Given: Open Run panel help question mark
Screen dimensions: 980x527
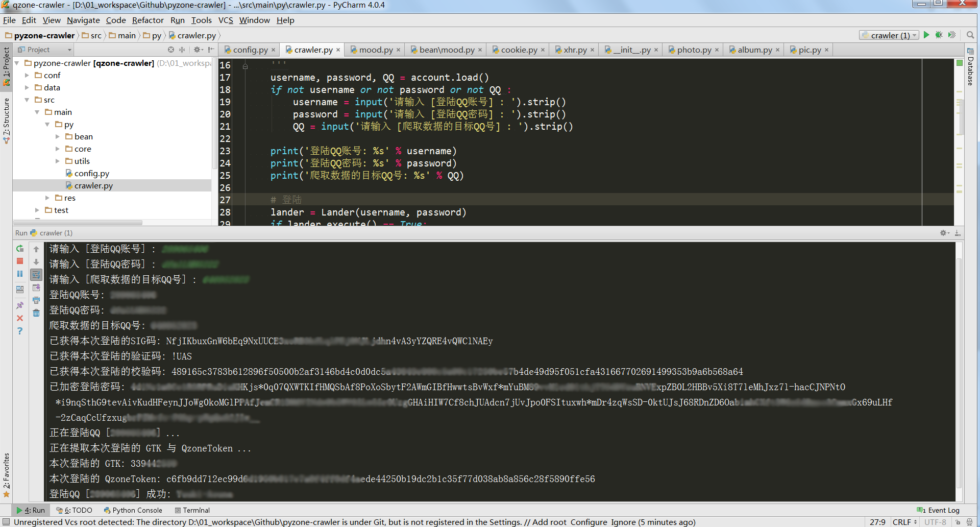Looking at the screenshot, I should [x=20, y=331].
